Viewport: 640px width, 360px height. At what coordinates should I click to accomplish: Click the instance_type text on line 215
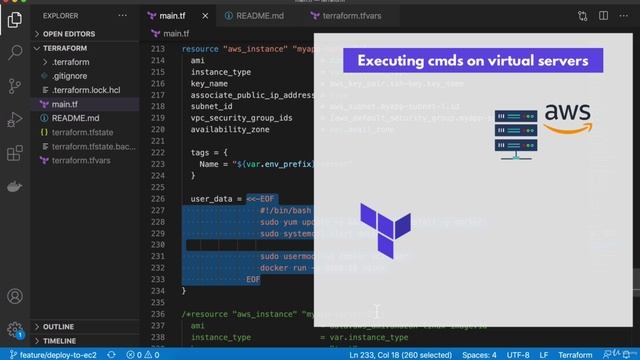(221, 72)
